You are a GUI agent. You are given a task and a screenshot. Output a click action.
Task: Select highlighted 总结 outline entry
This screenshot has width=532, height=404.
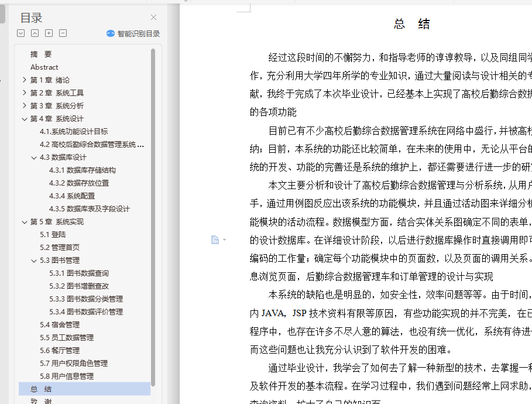click(84, 389)
